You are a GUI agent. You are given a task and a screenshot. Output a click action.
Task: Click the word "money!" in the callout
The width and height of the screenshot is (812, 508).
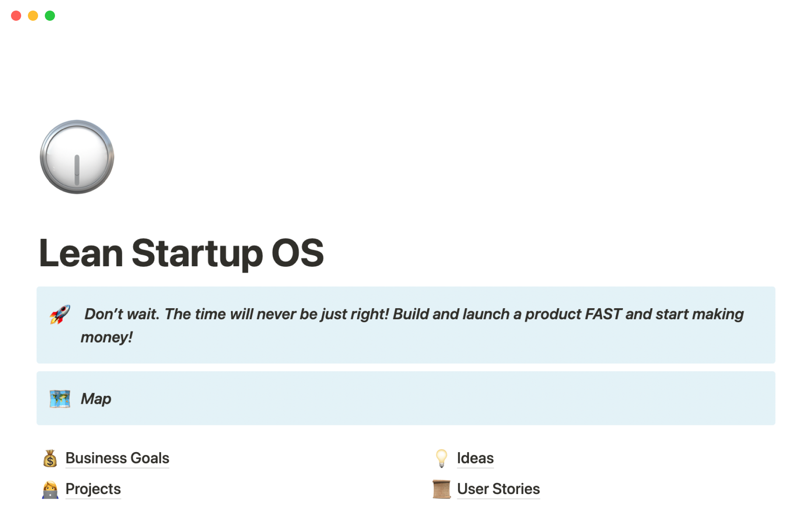pos(107,337)
